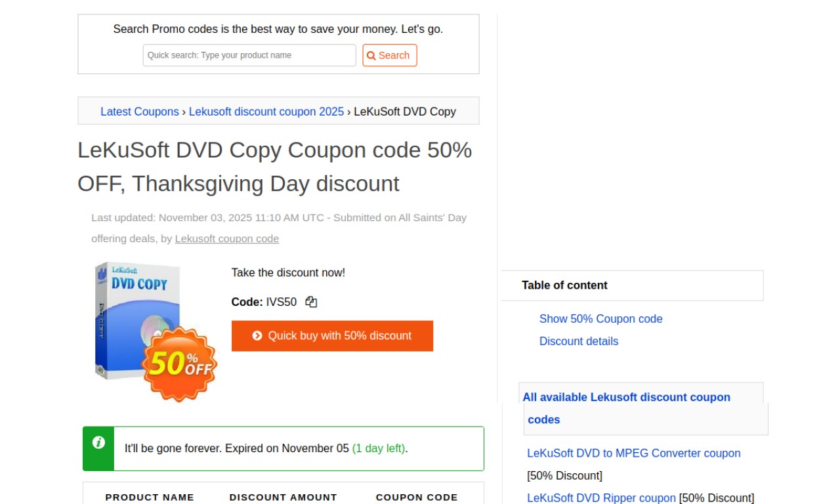Jump to Discount details section
The height and width of the screenshot is (504, 840).
pos(578,341)
